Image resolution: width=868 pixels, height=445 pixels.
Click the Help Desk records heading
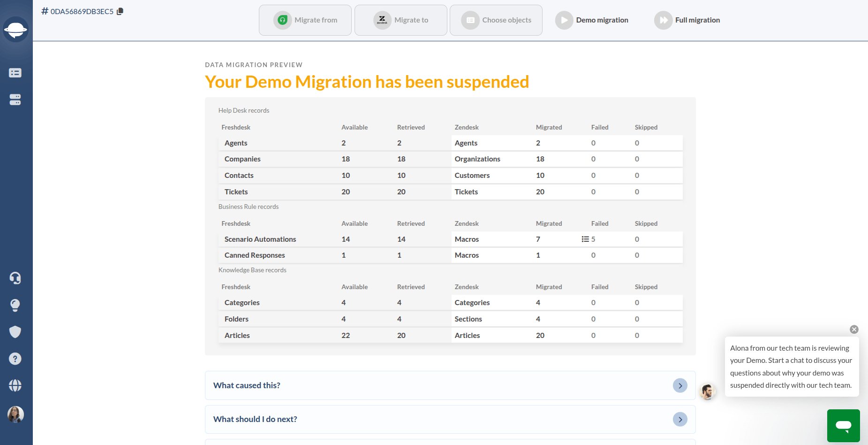244,110
